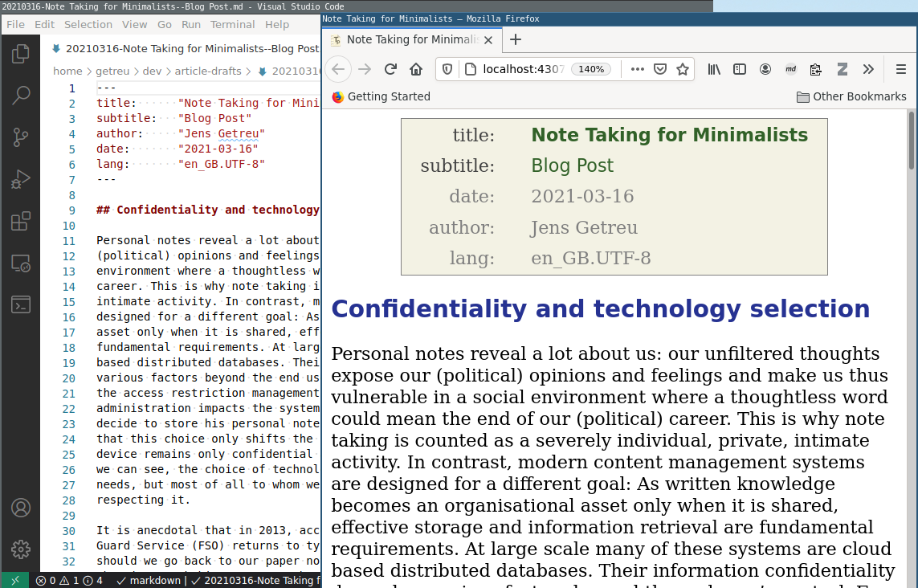
Task: Expand the Firefox toolbar overflow chevron
Action: click(868, 69)
